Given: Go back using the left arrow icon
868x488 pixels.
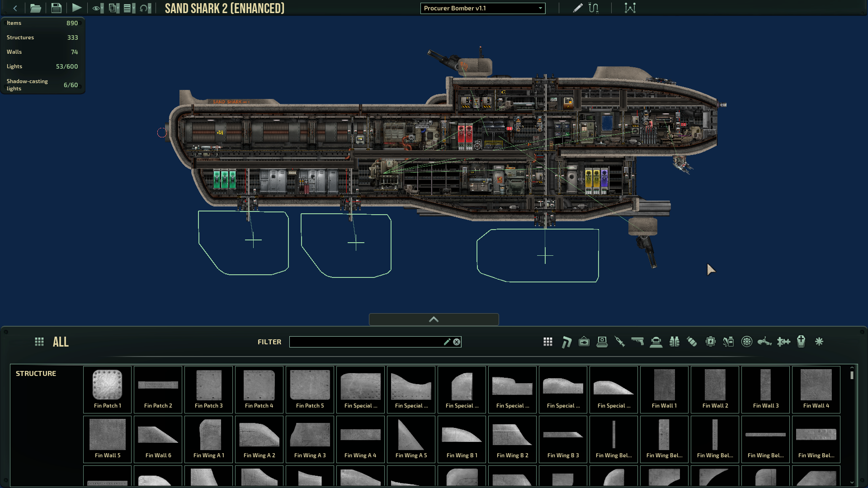Looking at the screenshot, I should click(15, 8).
